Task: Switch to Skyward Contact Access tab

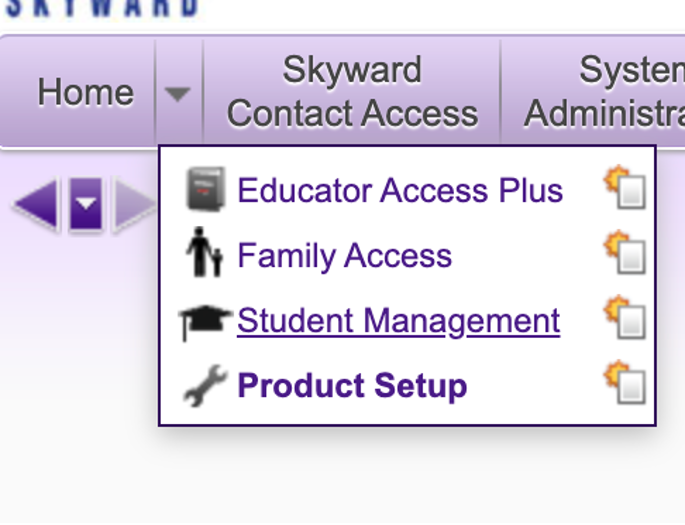Action: tap(352, 92)
